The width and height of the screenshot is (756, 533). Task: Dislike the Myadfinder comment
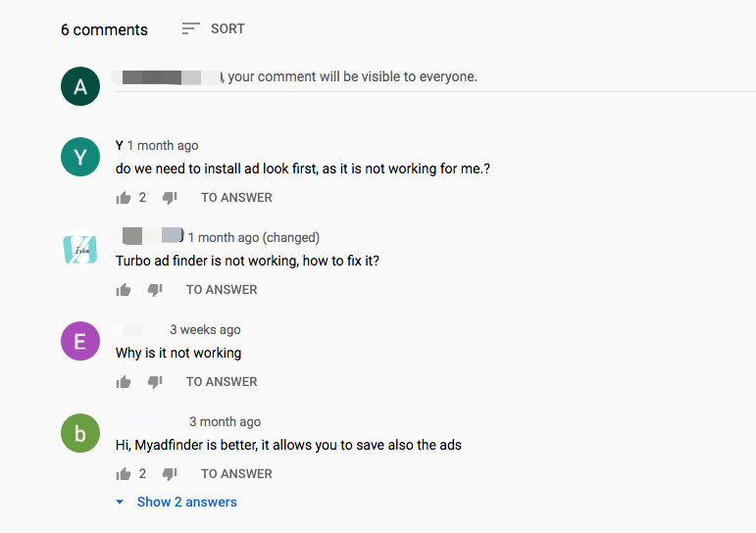170,474
